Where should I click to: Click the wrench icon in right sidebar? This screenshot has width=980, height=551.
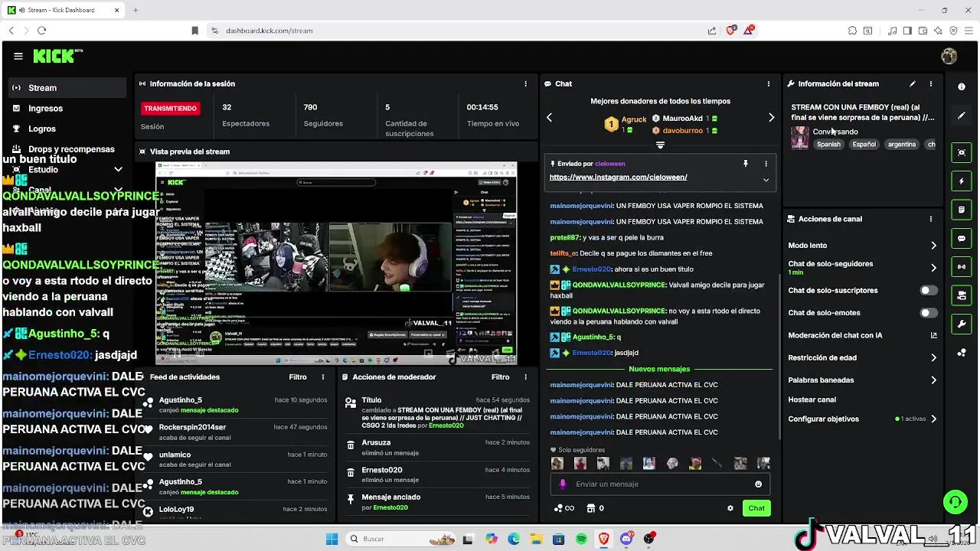tap(962, 324)
